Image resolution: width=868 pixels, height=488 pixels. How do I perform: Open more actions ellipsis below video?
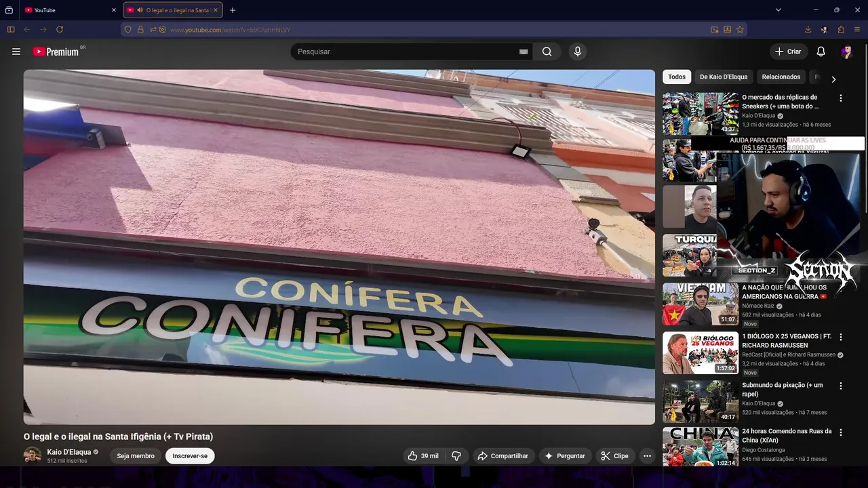coord(647,456)
